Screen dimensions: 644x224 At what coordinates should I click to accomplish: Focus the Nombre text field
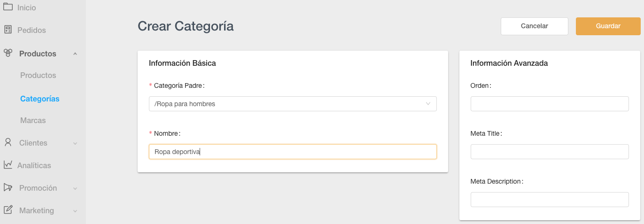(292, 152)
